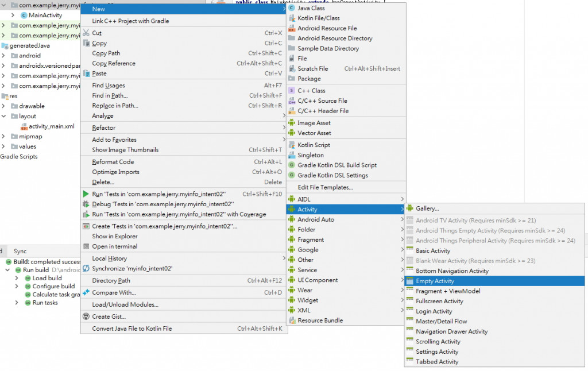Click the Copy icon
The width and height of the screenshot is (588, 371).
(86, 43)
